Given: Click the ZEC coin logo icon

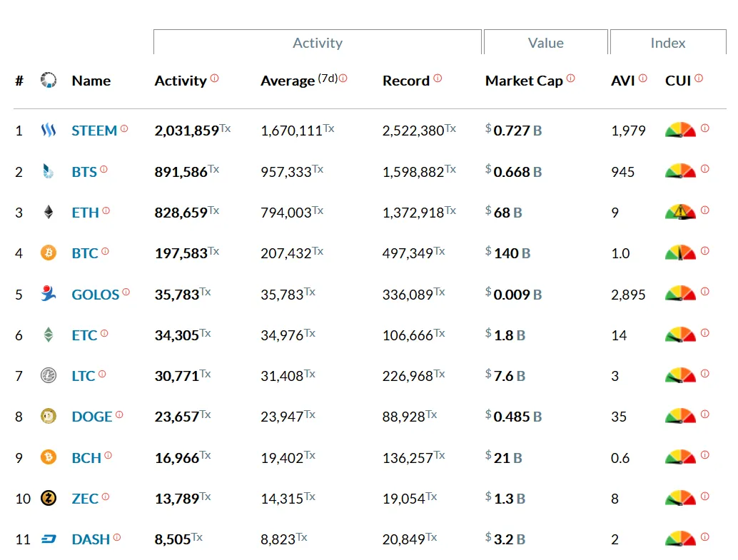Looking at the screenshot, I should pos(49,498).
